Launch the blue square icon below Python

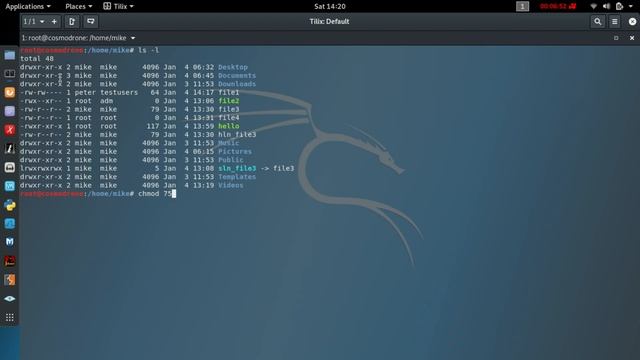pos(10,223)
